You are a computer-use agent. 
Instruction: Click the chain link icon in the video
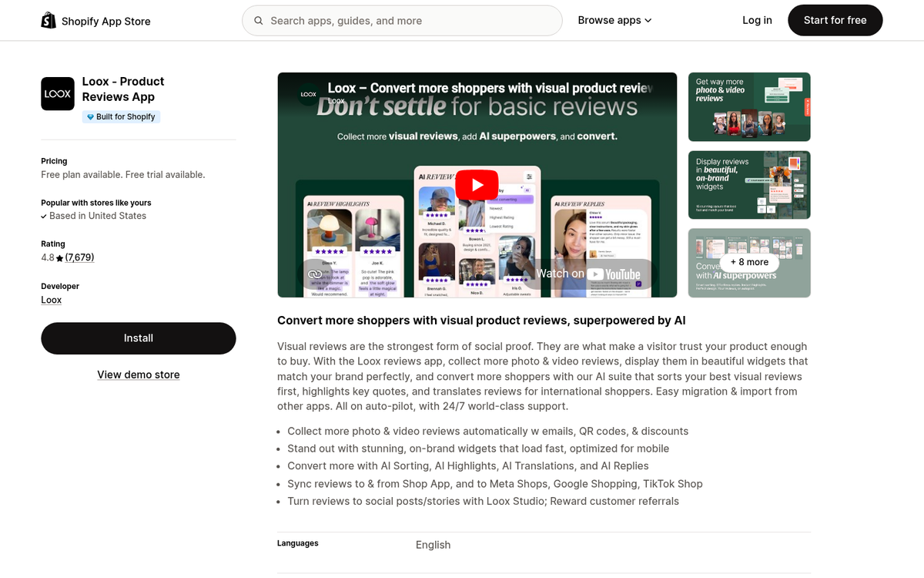315,274
